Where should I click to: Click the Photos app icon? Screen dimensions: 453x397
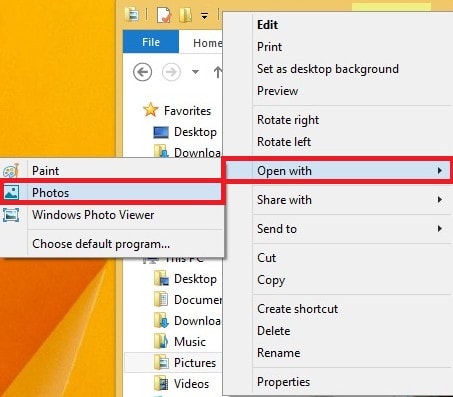click(x=11, y=193)
